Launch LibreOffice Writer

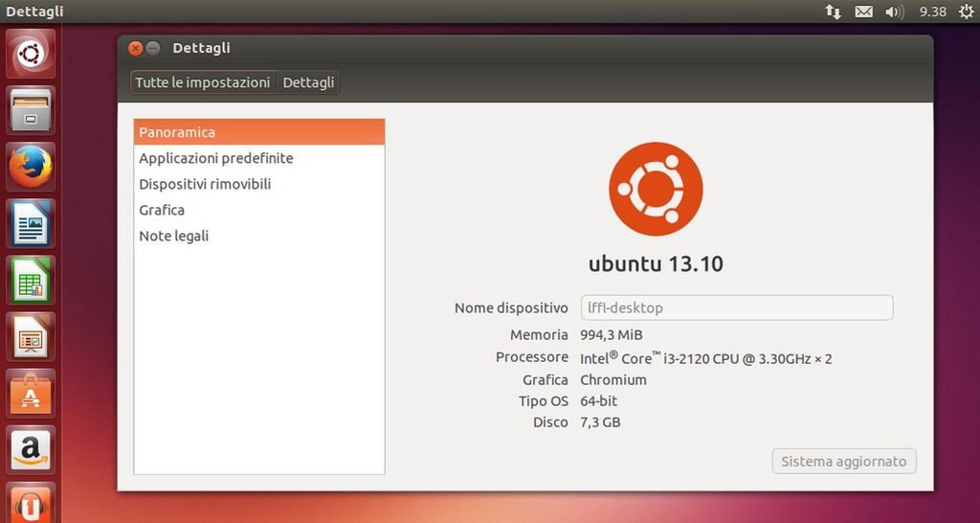click(32, 223)
